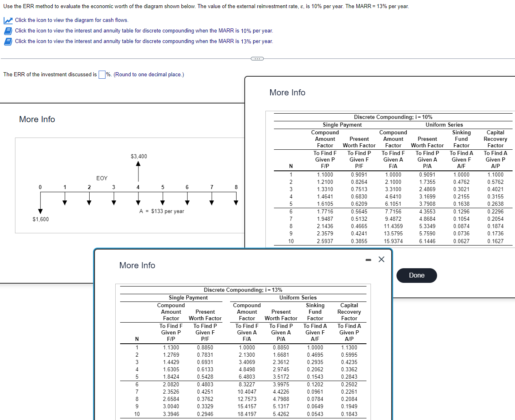Expand the ellipsis divider control

[256, 58]
